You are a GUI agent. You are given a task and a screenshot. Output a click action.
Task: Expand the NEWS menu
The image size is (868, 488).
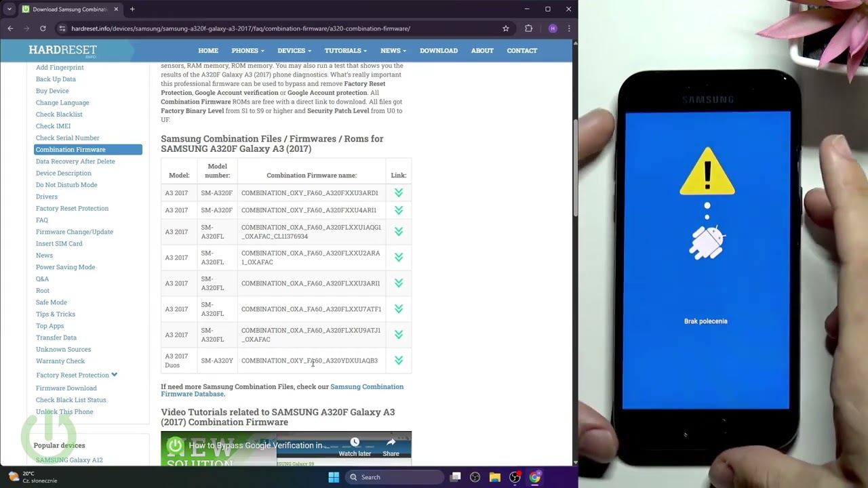[393, 50]
